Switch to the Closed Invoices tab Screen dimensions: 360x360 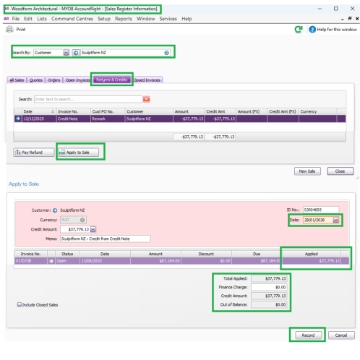click(x=147, y=80)
